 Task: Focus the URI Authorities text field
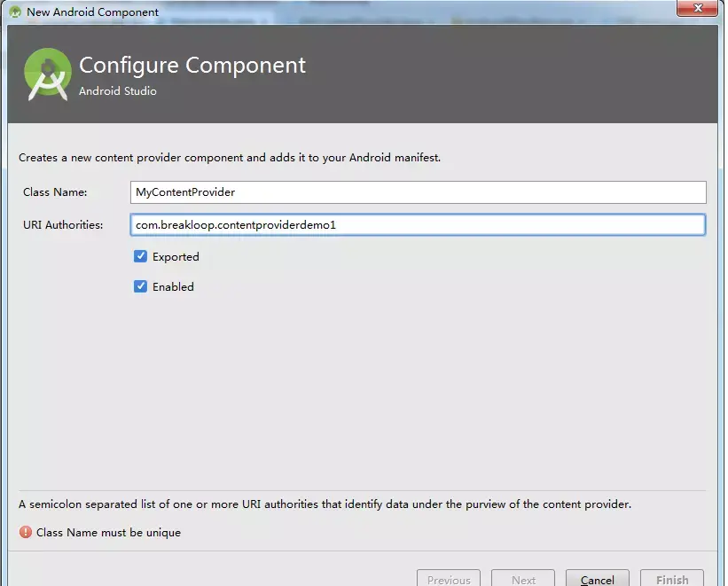418,225
